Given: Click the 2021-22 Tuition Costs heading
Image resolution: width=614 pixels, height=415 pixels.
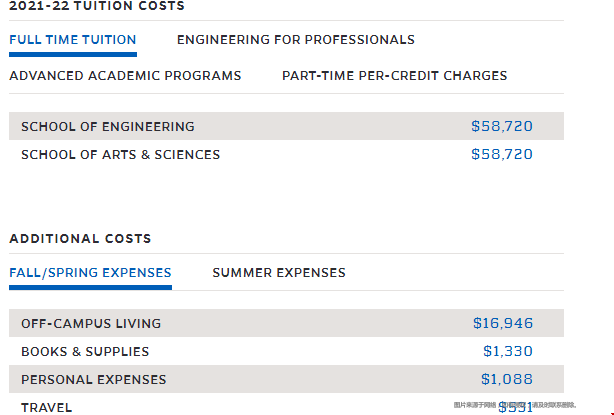Looking at the screenshot, I should click(x=97, y=6).
